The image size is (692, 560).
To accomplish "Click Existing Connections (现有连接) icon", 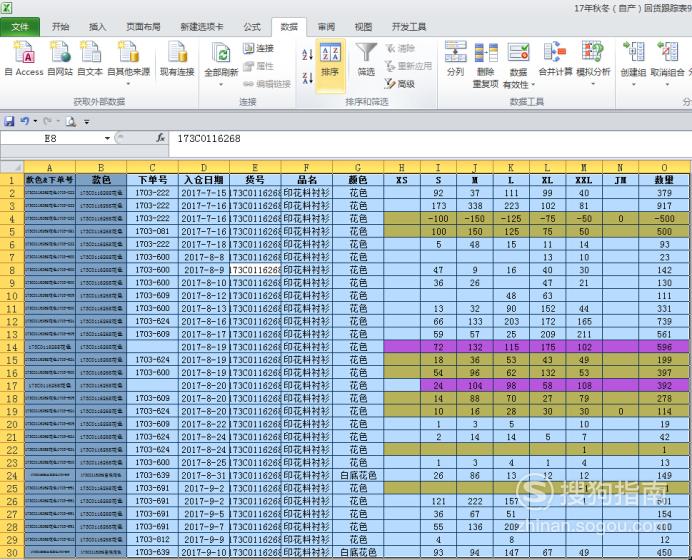I will click(177, 58).
